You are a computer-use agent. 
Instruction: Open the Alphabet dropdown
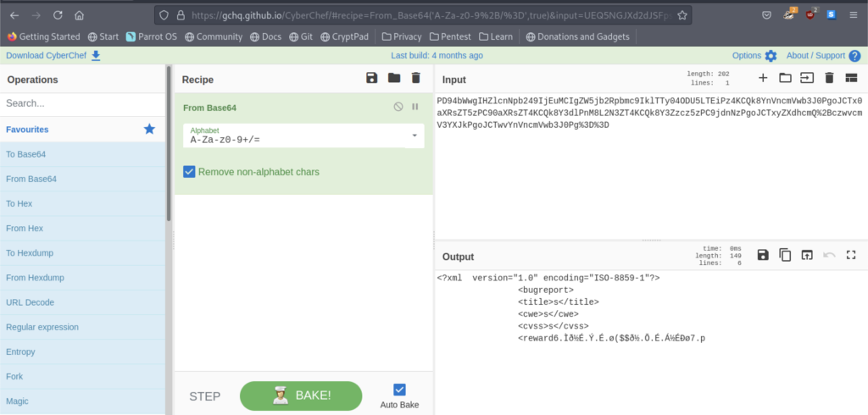pos(415,136)
